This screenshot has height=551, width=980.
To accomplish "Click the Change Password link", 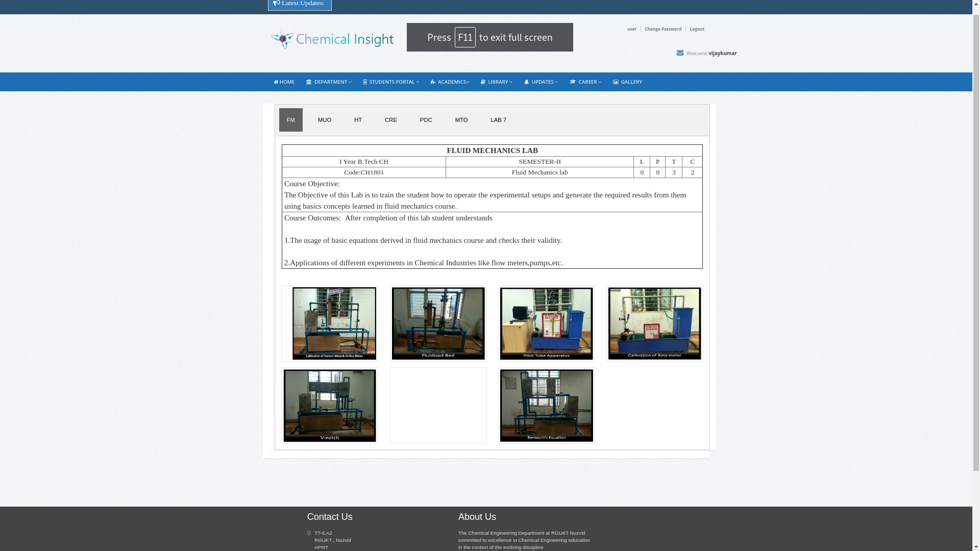I will tap(663, 29).
